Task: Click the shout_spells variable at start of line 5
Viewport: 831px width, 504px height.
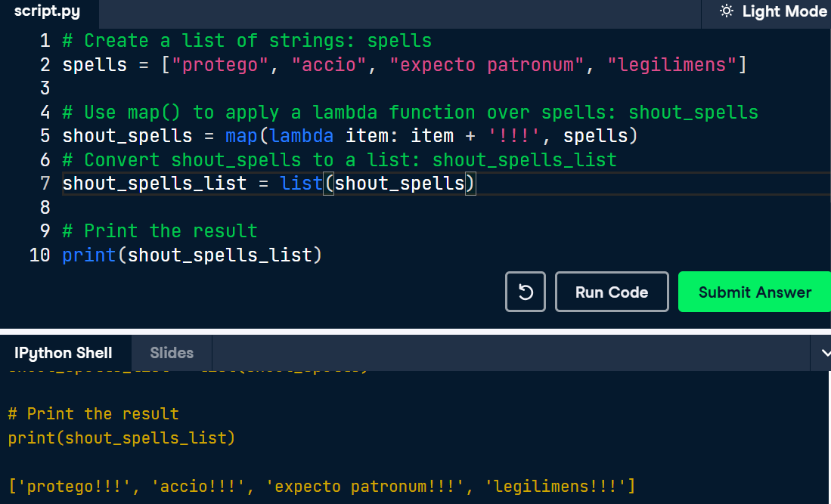Action: [x=127, y=136]
